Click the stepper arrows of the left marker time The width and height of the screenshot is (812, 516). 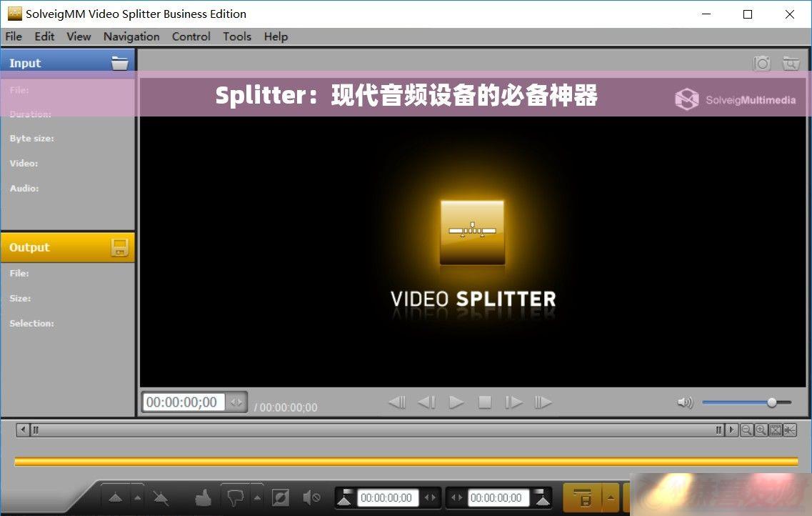click(x=430, y=498)
